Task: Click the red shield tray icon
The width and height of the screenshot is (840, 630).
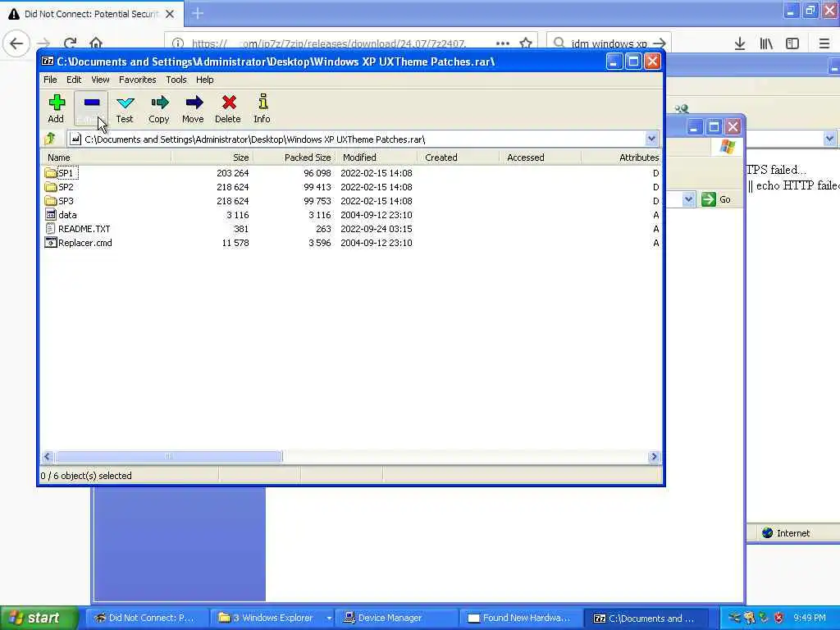Action: (x=778, y=618)
